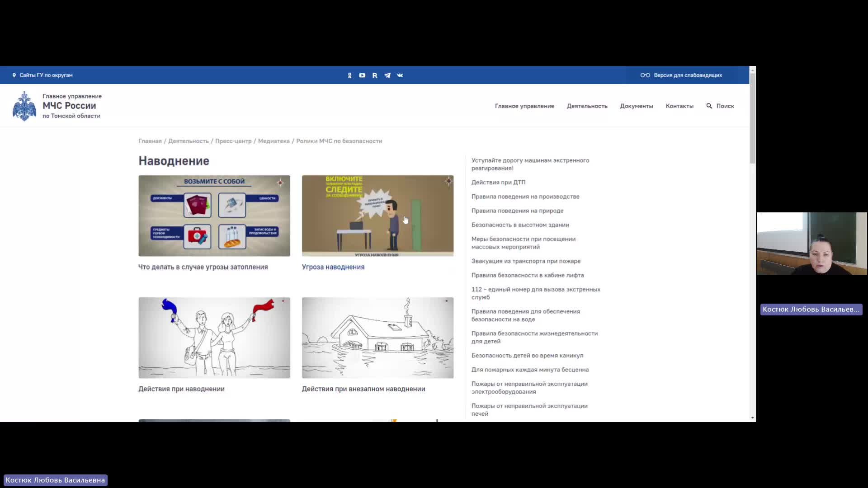This screenshot has height=488, width=868.
Task: Open Безопасность детей во время каникул
Action: coord(527,356)
